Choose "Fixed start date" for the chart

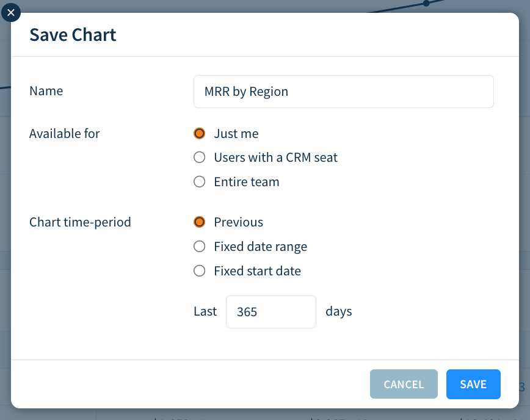pyautogui.click(x=199, y=270)
